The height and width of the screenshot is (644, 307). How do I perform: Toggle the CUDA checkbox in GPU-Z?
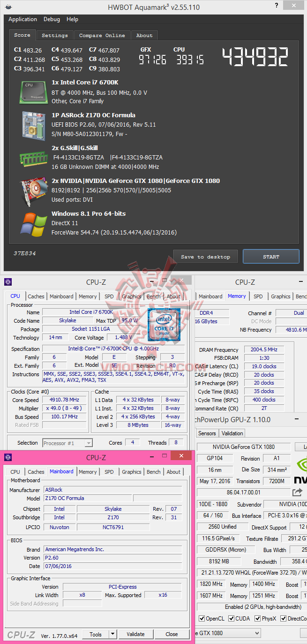231,619
